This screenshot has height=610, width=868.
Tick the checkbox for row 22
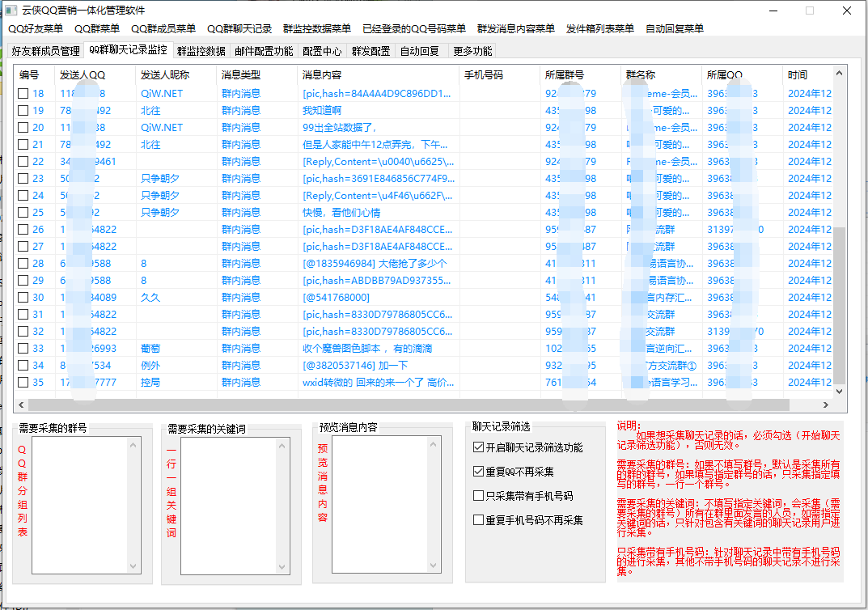(x=23, y=162)
